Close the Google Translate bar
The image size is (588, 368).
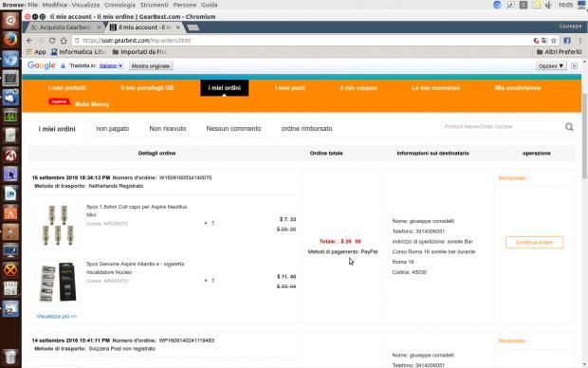(574, 66)
